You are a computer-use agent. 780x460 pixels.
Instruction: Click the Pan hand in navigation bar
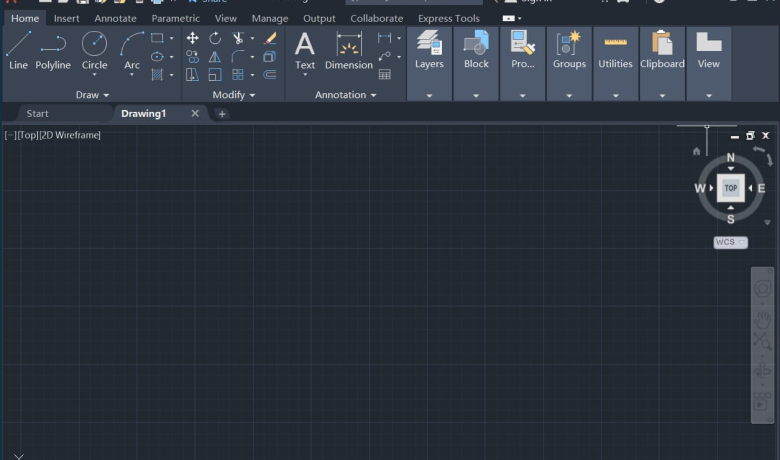click(762, 319)
